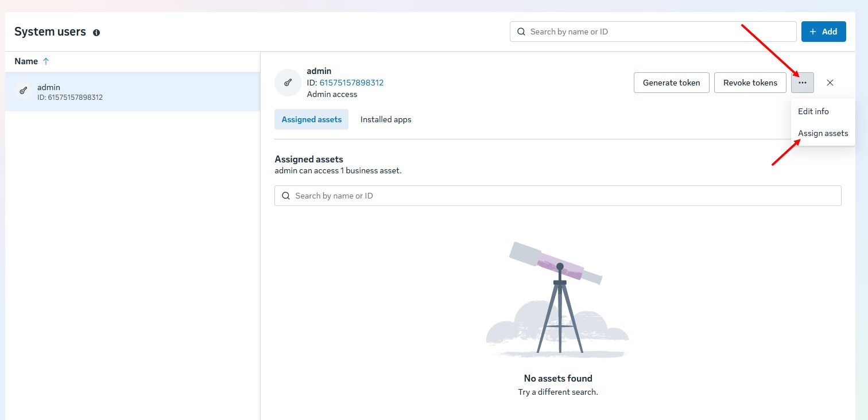Select Edit info from the dropdown menu
The image size is (868, 420).
pos(813,111)
